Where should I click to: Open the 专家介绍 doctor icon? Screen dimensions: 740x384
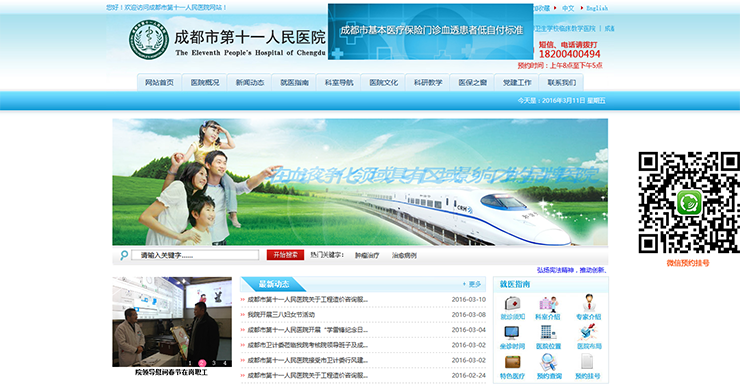tap(589, 302)
